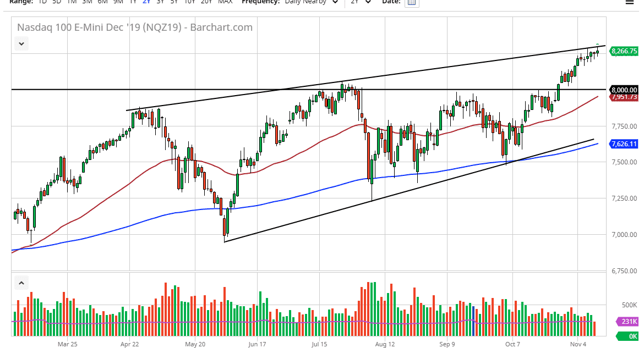Select the 10Y range option
Screen dimensions: 644x348
189,2
